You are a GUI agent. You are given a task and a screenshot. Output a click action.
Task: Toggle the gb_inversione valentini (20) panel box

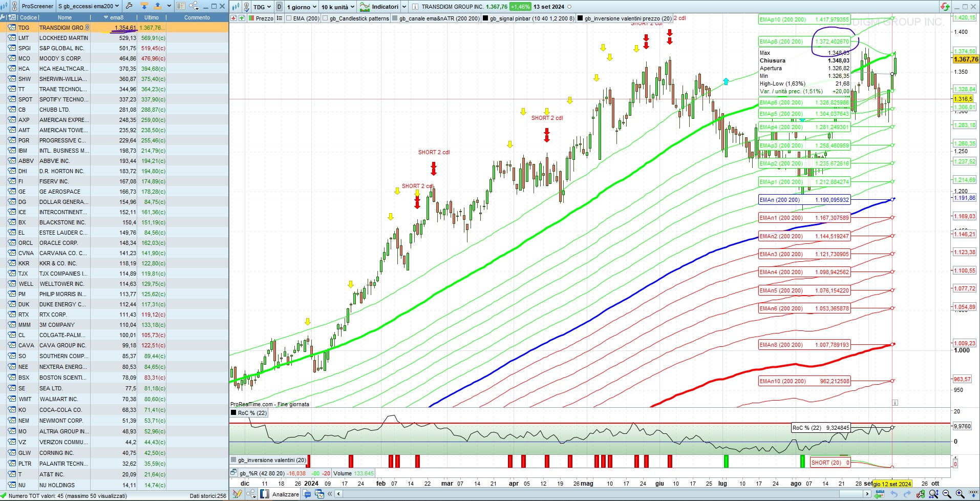[234, 460]
